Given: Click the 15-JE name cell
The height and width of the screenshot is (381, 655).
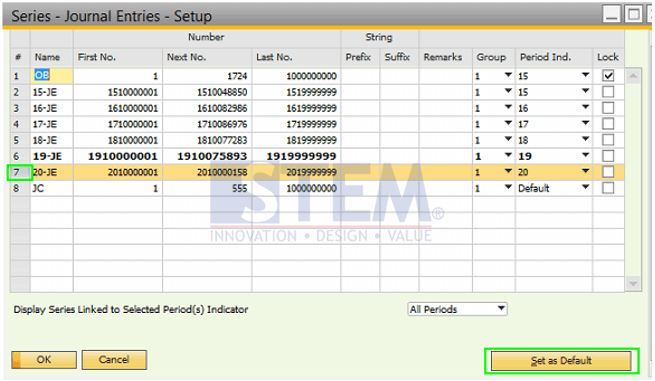Looking at the screenshot, I should pos(52,92).
